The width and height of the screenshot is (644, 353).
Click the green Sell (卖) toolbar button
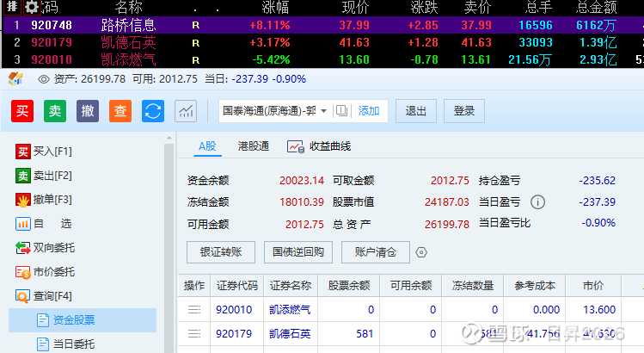(55, 111)
